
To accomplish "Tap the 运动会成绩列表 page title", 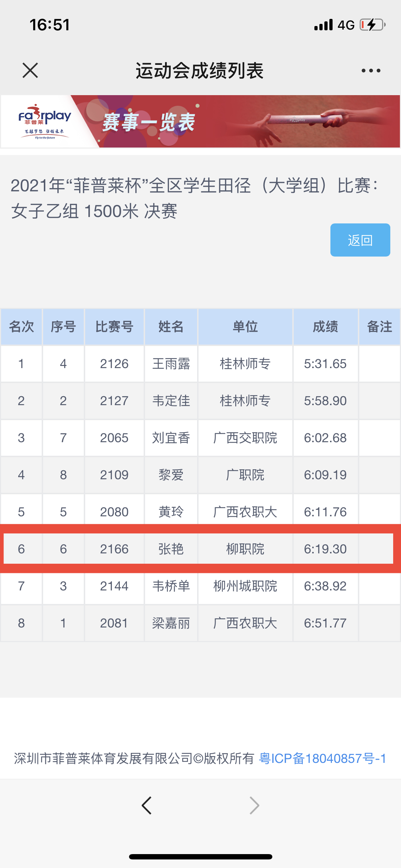I will [x=200, y=71].
